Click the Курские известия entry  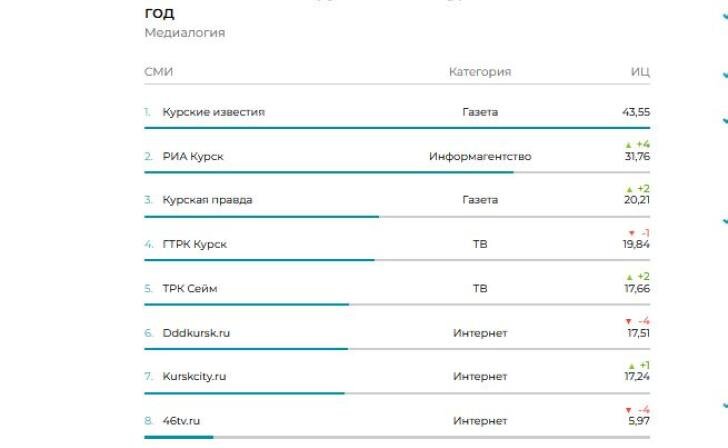213,112
